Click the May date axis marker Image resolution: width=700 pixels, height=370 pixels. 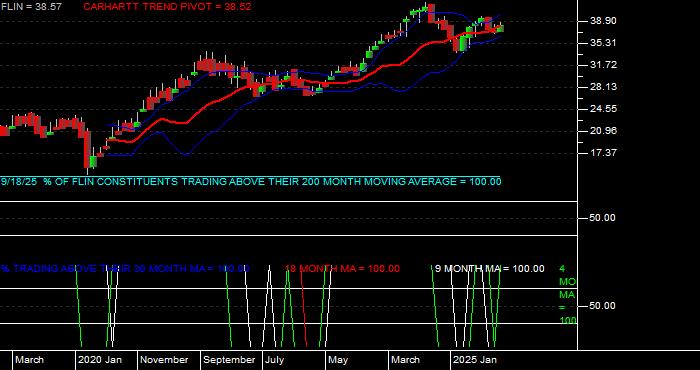[x=338, y=360]
